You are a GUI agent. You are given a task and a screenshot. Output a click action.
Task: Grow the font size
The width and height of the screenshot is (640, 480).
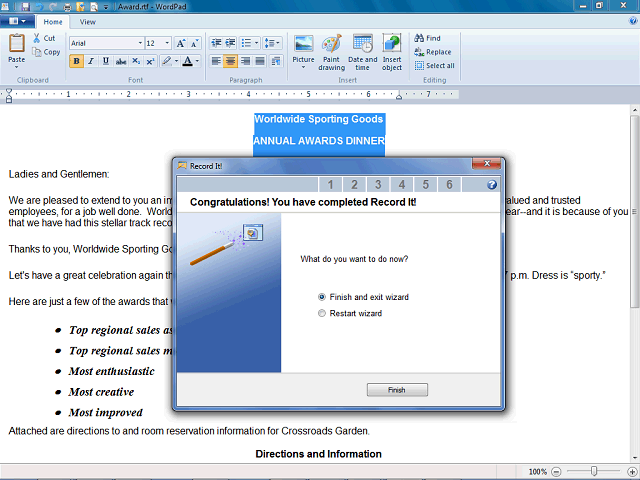click(180, 43)
